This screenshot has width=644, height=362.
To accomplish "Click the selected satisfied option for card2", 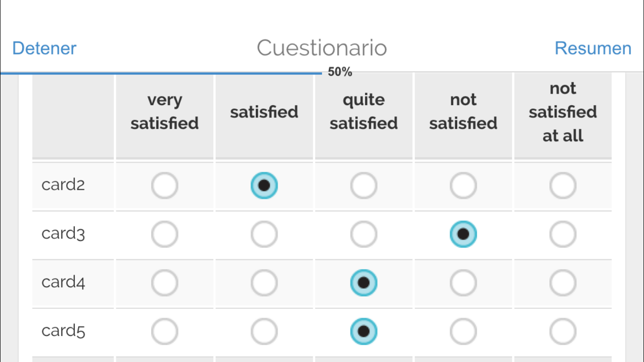I will point(264,186).
